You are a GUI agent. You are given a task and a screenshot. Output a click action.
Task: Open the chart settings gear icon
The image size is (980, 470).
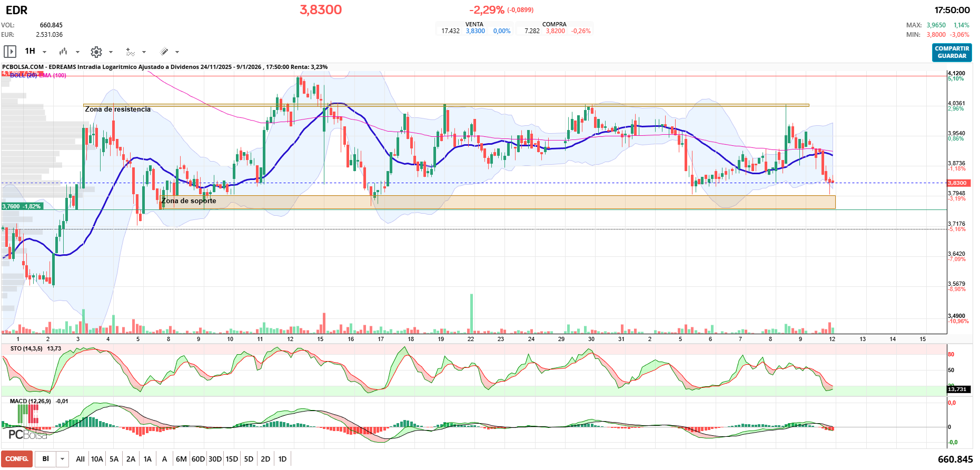click(x=96, y=52)
